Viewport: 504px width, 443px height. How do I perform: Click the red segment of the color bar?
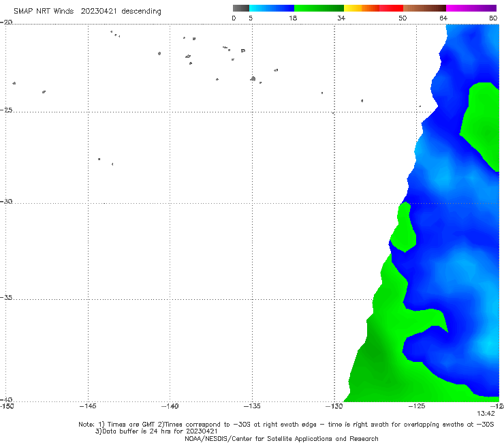tap(391, 8)
